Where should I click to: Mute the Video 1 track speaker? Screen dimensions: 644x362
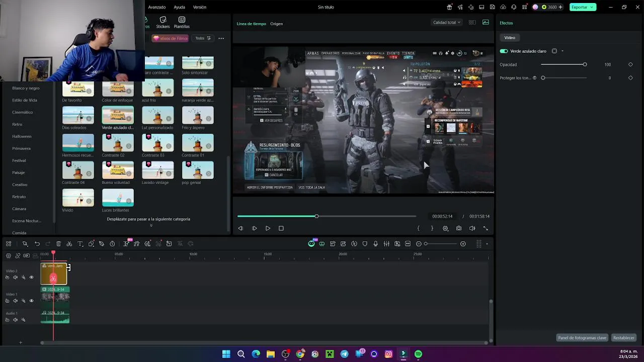15,301
